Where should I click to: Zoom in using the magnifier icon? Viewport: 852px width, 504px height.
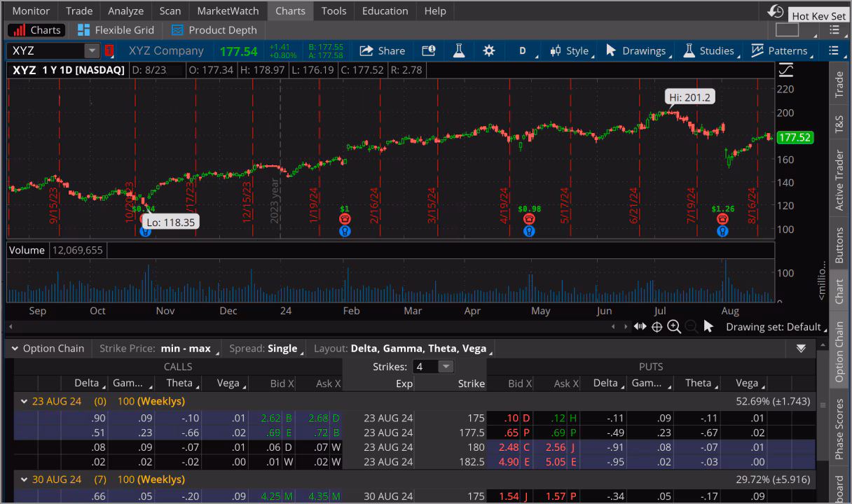(x=674, y=326)
